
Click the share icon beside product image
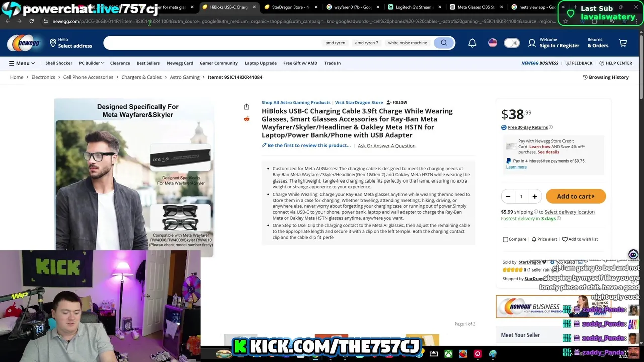click(x=246, y=106)
